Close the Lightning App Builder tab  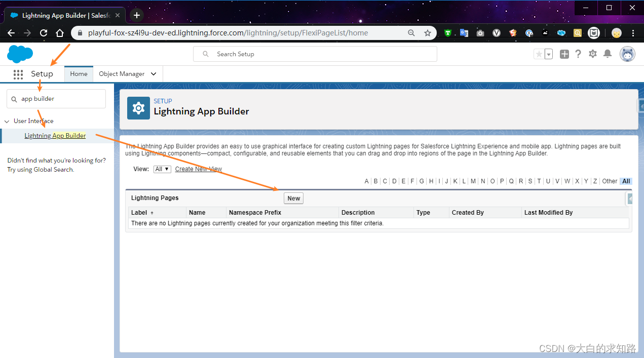(x=118, y=16)
